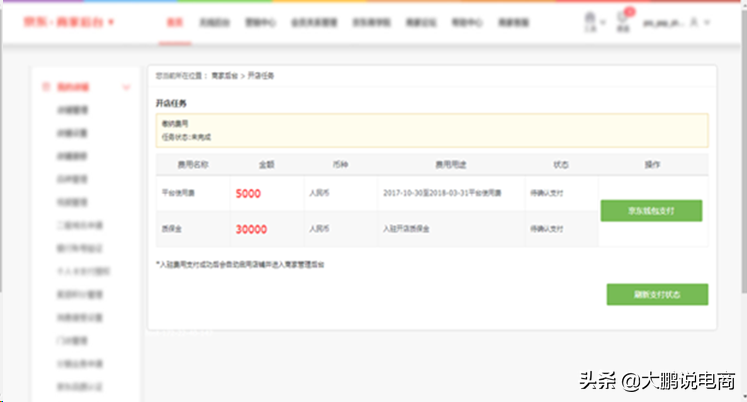The height and width of the screenshot is (402, 747).
Task: Select the 我的店铺 sidebar section
Action: point(73,87)
